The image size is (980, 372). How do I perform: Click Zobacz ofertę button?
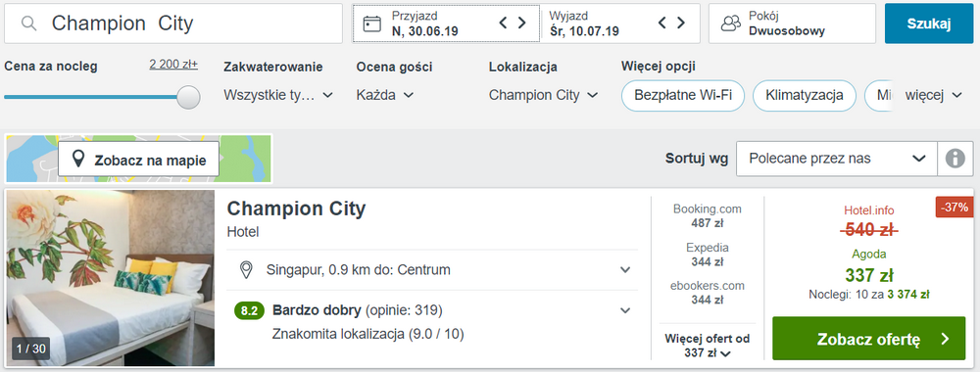pos(868,339)
